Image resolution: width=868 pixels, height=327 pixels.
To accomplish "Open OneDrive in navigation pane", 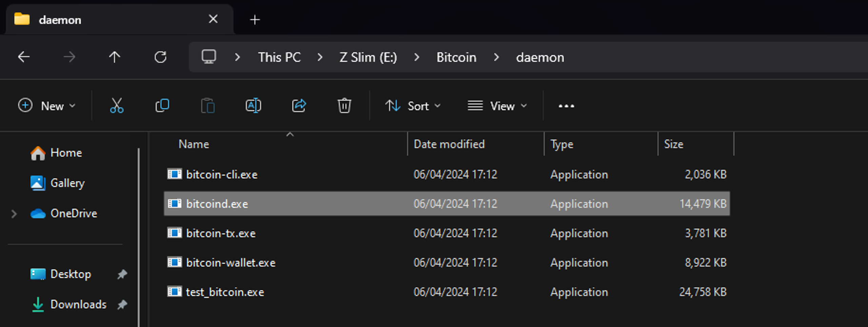I will pyautogui.click(x=64, y=213).
